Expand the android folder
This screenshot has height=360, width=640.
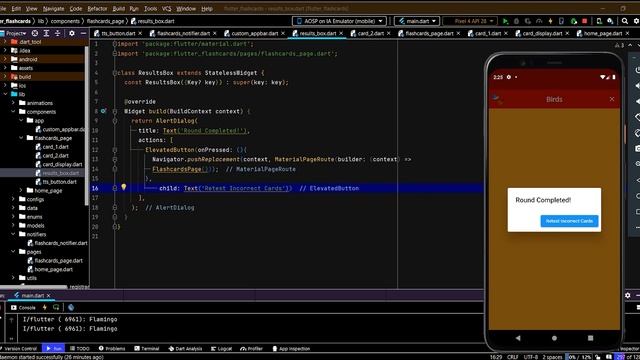(5, 59)
